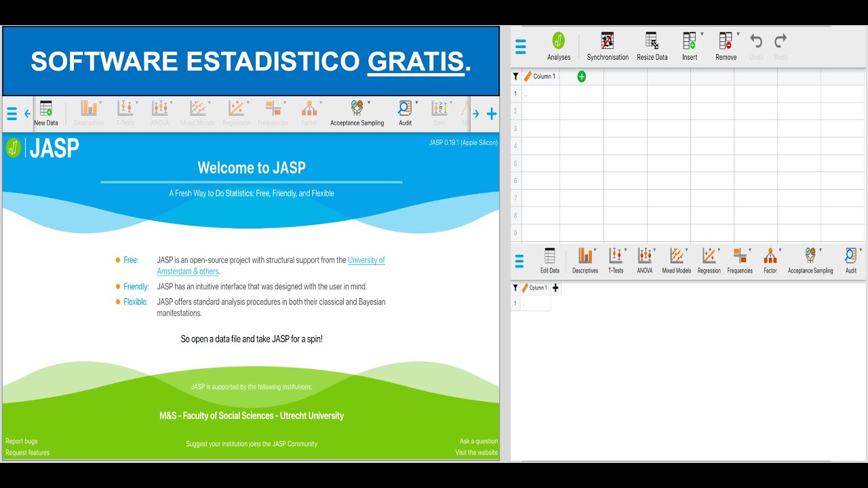Open ANOVA menu in the bottom-right window
Viewport: 868px width, 488px height.
(x=645, y=261)
